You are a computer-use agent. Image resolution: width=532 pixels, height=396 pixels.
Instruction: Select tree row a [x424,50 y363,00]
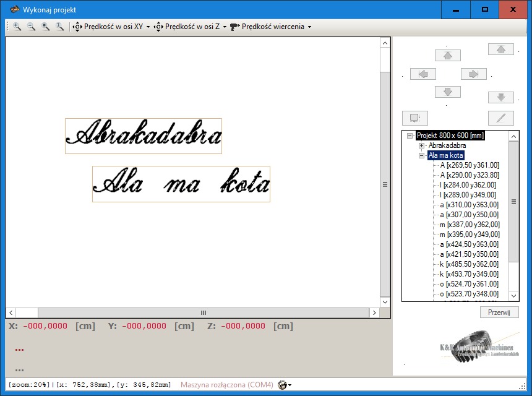(470, 244)
